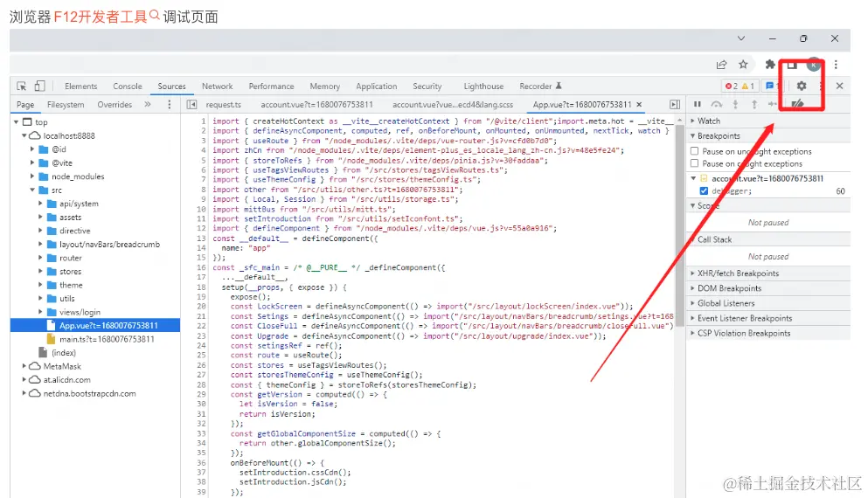Expand the node_modules folder
This screenshot has width=868, height=498.
click(x=32, y=176)
